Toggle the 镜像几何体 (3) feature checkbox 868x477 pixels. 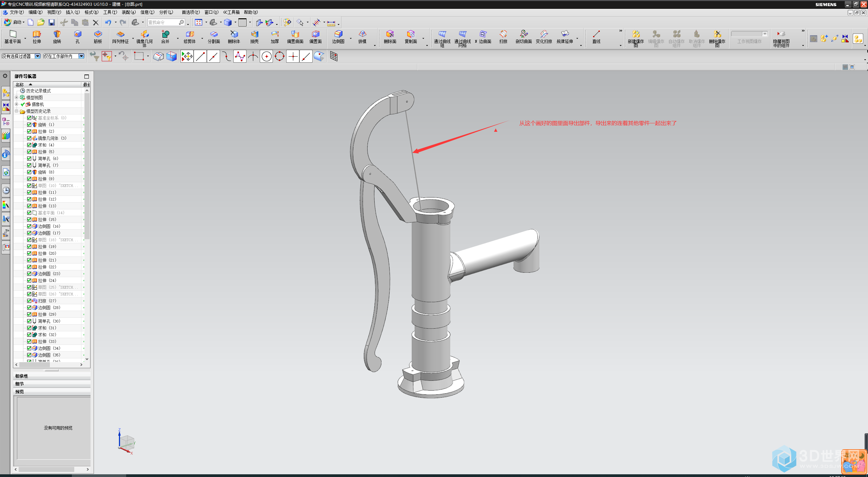click(29, 138)
